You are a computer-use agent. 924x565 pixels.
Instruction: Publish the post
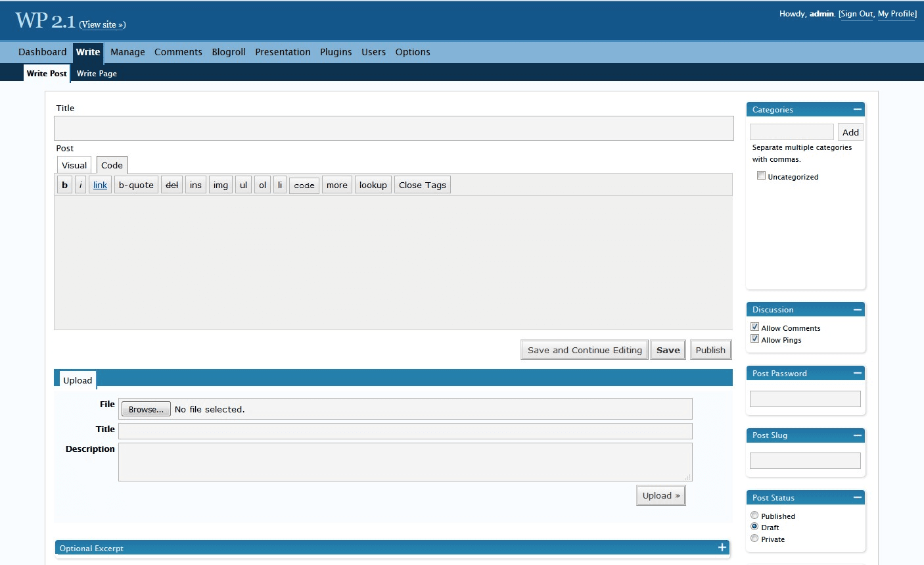tap(710, 350)
